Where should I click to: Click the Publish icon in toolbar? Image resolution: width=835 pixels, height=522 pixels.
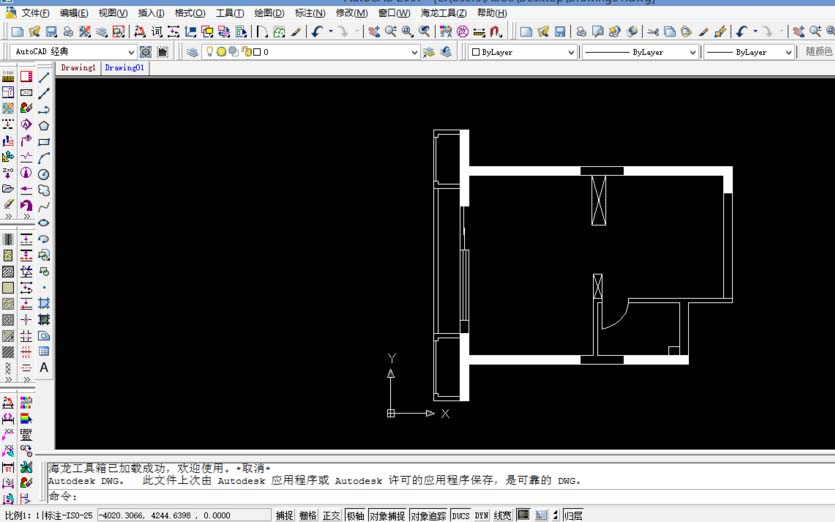615,32
